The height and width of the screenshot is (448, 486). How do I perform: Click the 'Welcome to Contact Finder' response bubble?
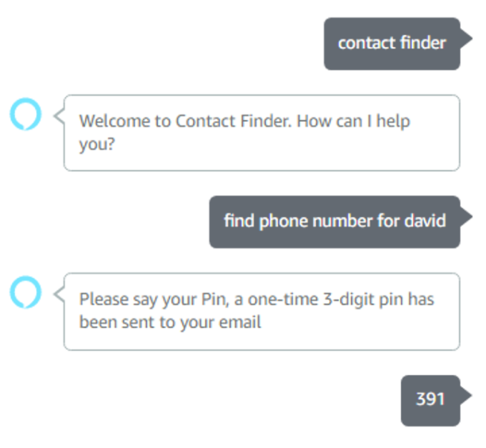262,133
